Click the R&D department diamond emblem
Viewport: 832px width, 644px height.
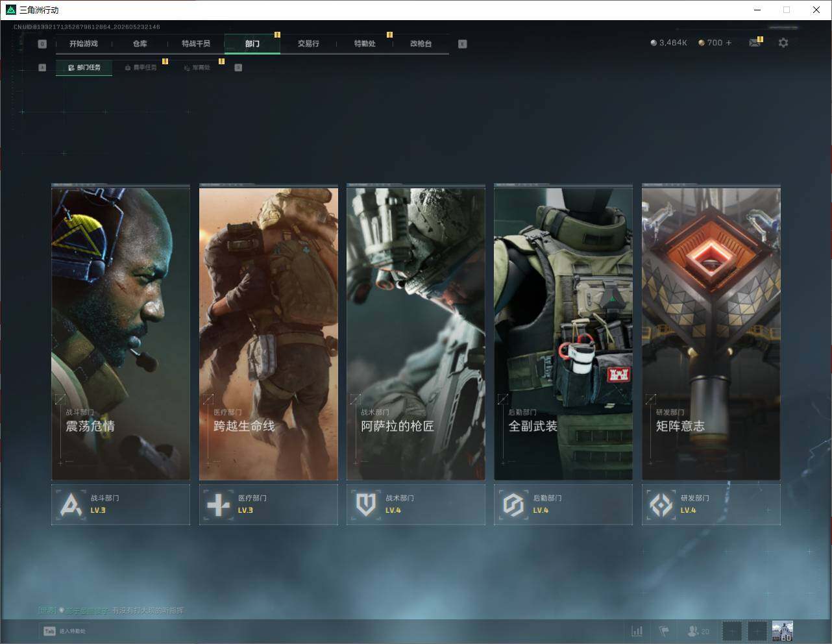(661, 504)
